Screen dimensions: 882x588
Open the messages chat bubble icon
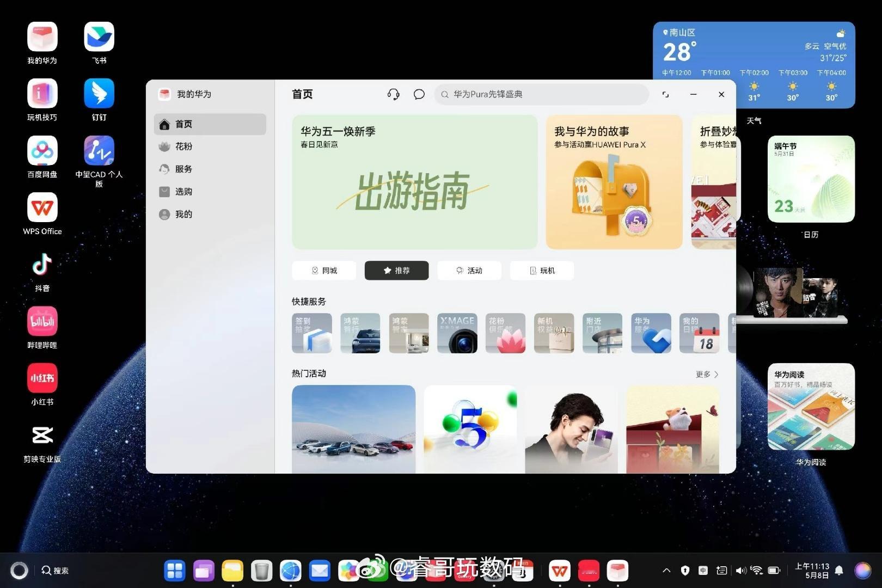pyautogui.click(x=419, y=94)
